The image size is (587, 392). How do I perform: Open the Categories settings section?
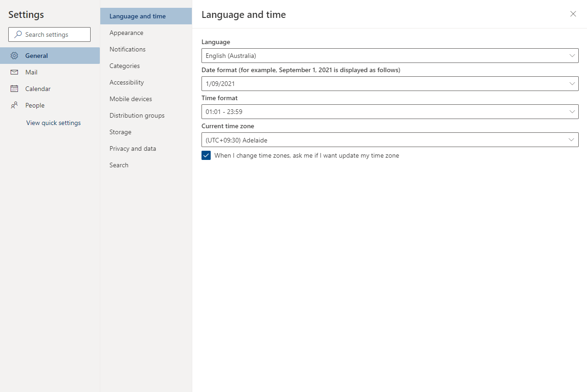146,66
